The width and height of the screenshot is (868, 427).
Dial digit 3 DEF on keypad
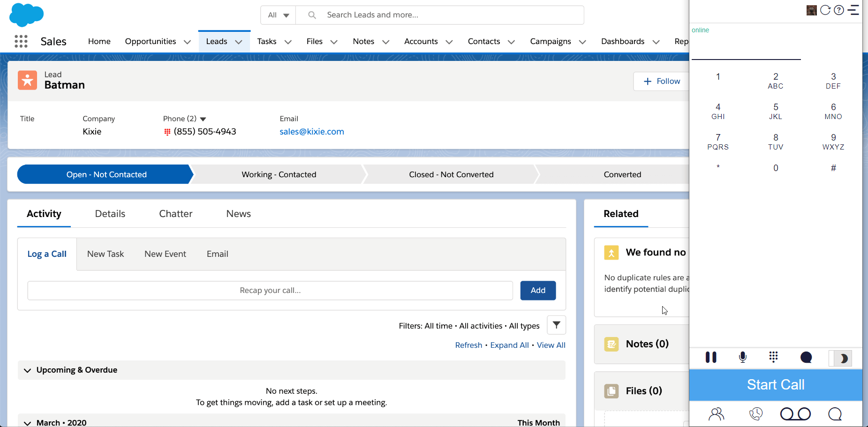(x=833, y=81)
